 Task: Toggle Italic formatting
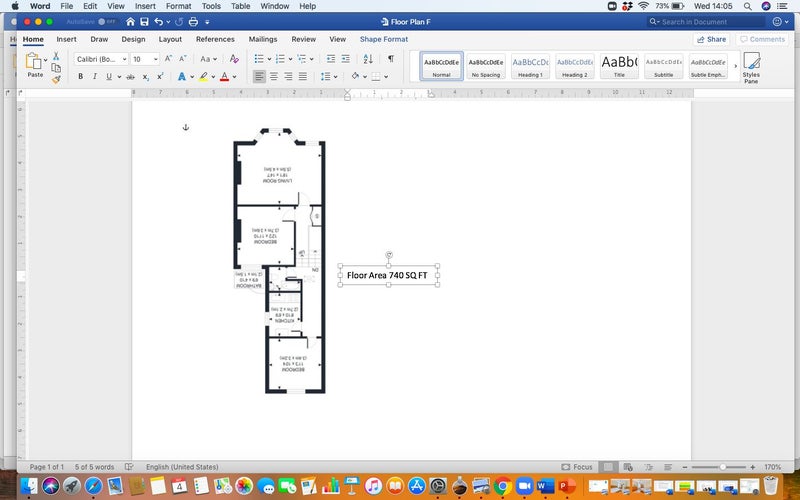(x=94, y=77)
